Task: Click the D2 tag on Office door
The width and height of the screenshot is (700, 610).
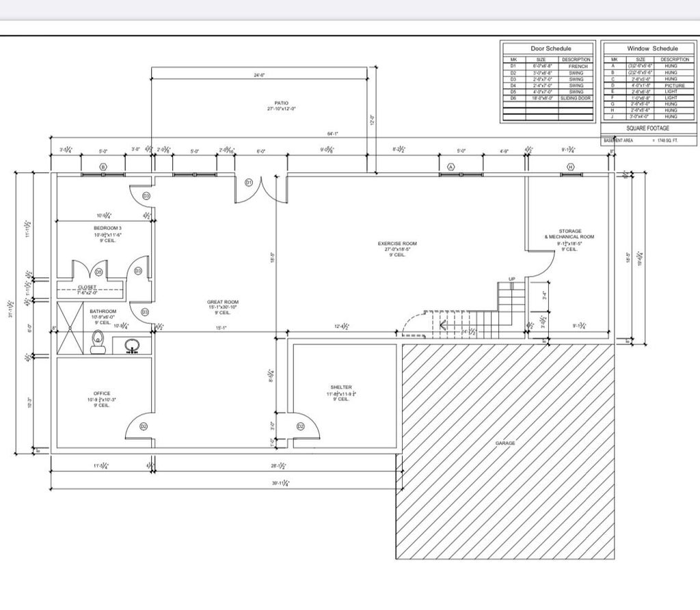Action: click(x=144, y=427)
